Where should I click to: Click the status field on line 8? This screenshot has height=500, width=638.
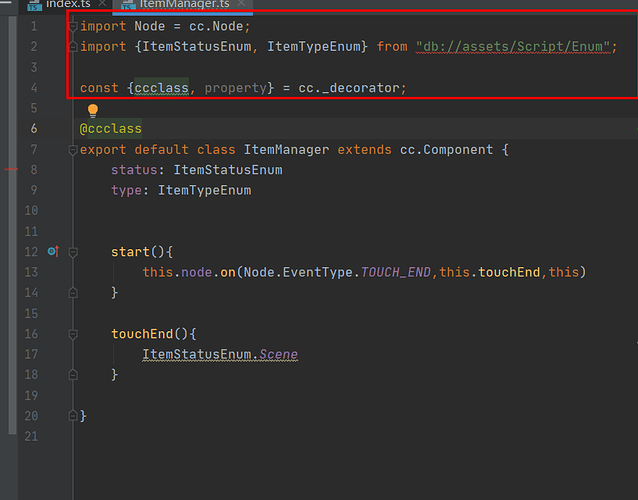[x=134, y=170]
